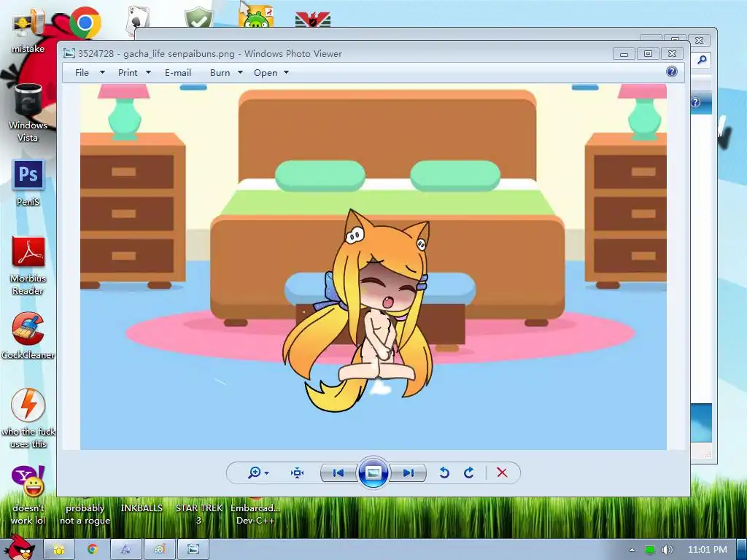The image size is (747, 560).
Task: Start the slide show
Action: 373,472
